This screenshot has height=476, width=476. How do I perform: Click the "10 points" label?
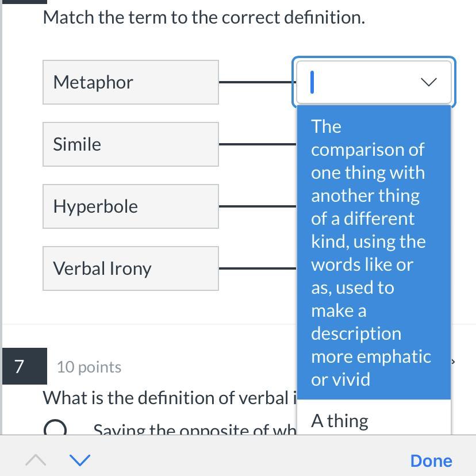[89, 367]
